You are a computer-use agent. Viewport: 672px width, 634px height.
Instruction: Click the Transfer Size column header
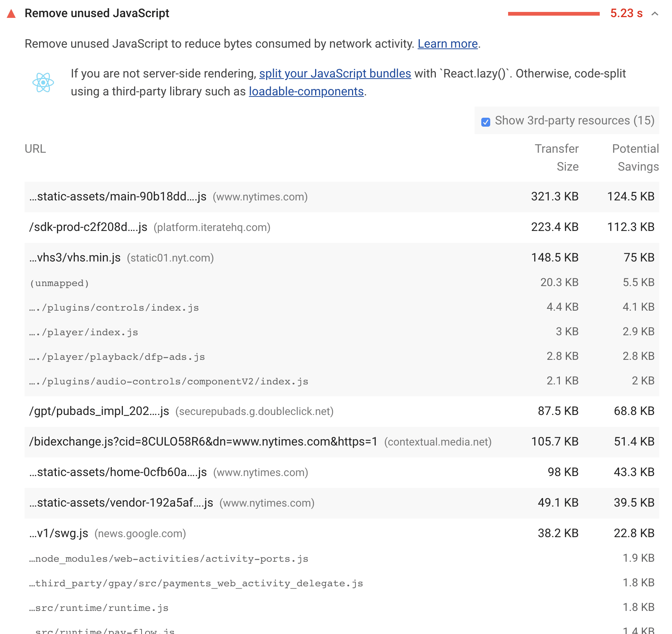click(x=557, y=158)
